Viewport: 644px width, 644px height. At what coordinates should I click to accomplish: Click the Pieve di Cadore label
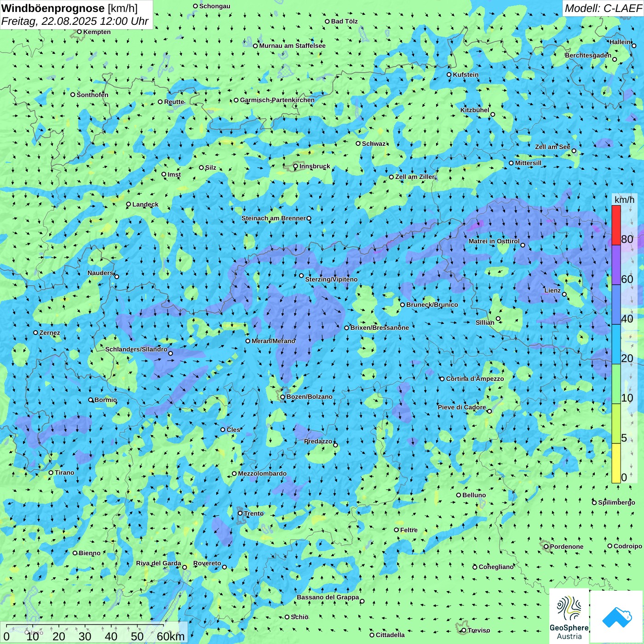(461, 407)
